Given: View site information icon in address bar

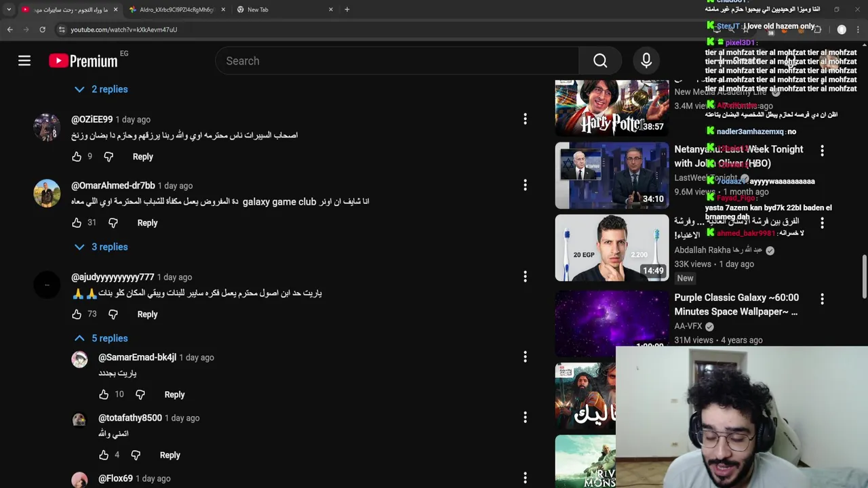Looking at the screenshot, I should [x=62, y=30].
